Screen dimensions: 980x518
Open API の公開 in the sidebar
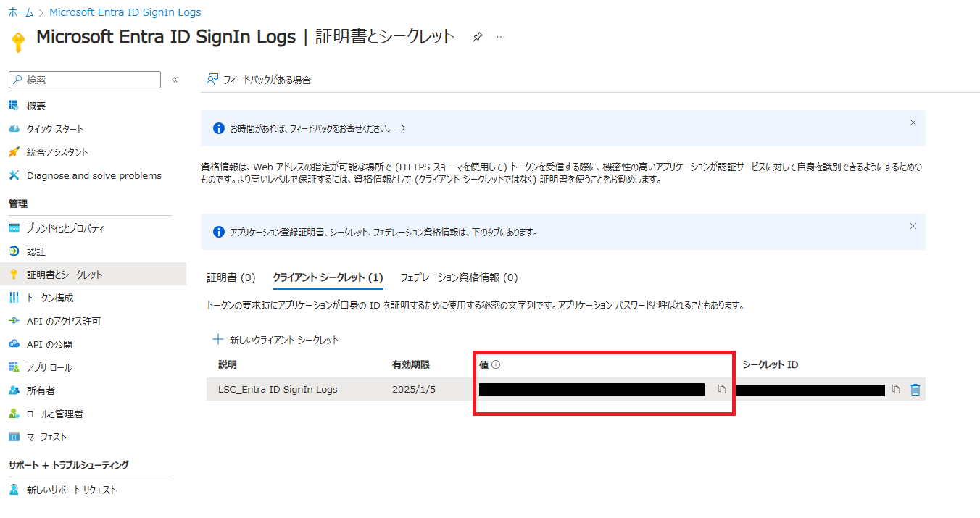tap(49, 344)
